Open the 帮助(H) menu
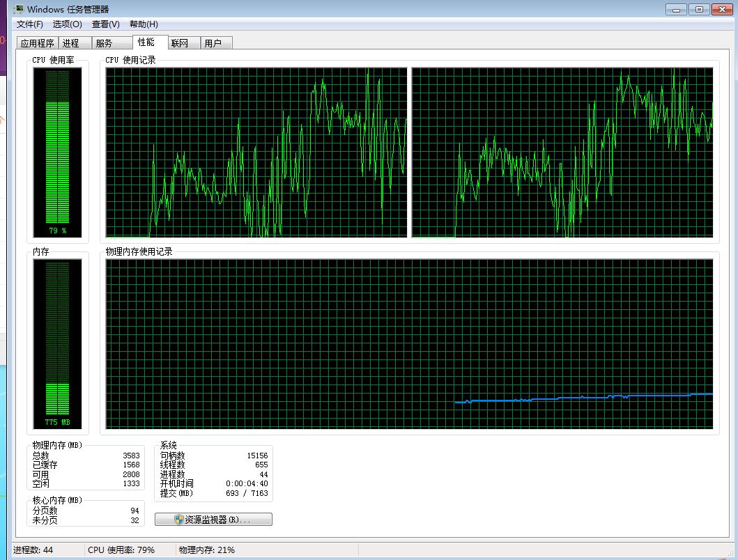 [144, 24]
